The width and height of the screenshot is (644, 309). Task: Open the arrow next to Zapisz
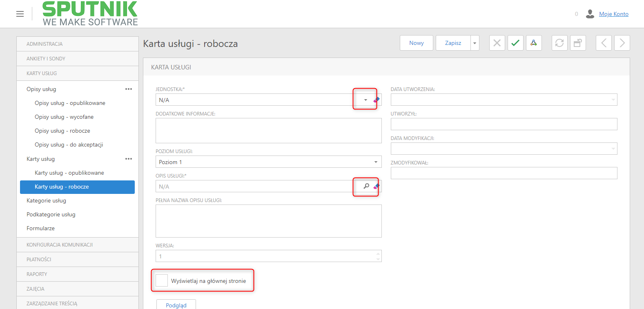[475, 43]
